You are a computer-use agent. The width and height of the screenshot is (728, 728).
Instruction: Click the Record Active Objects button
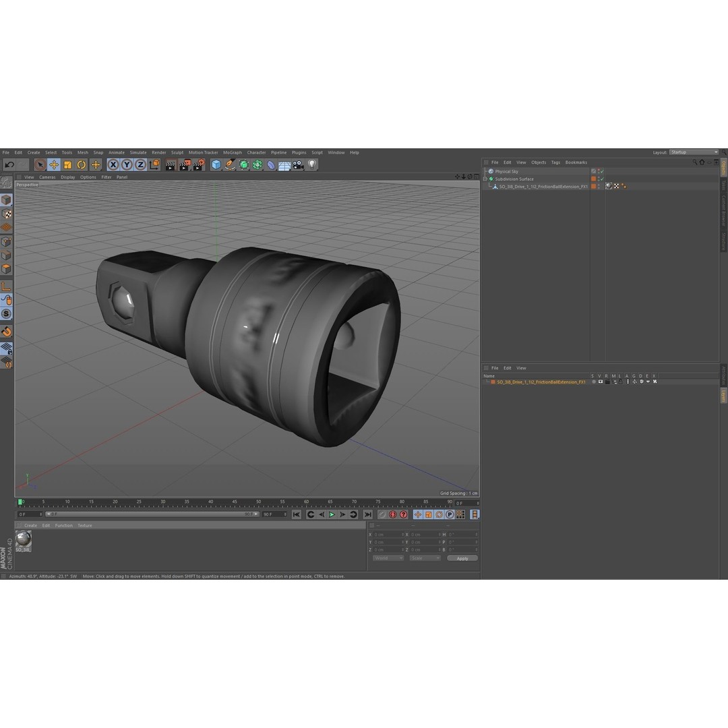tap(382, 514)
